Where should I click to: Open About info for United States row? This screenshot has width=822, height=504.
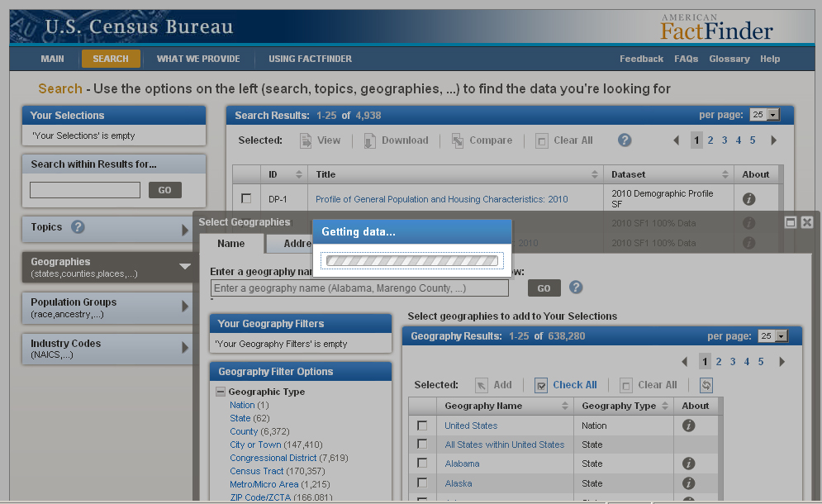click(x=689, y=426)
